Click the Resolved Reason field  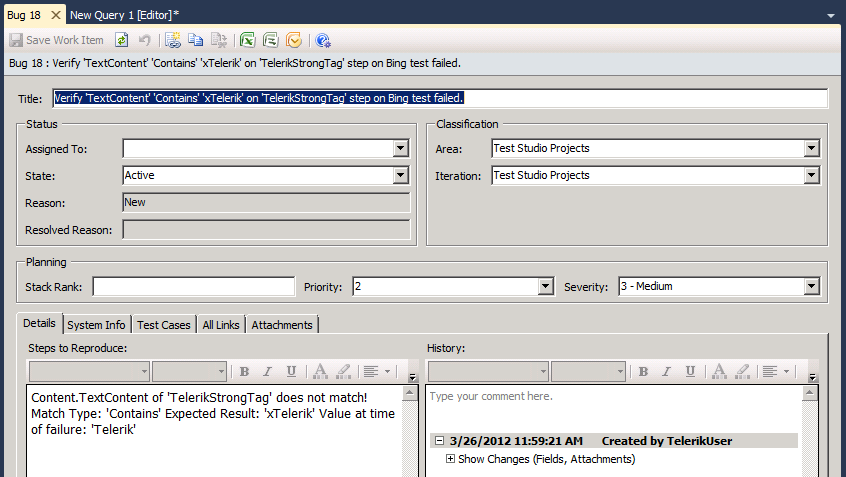click(x=266, y=229)
